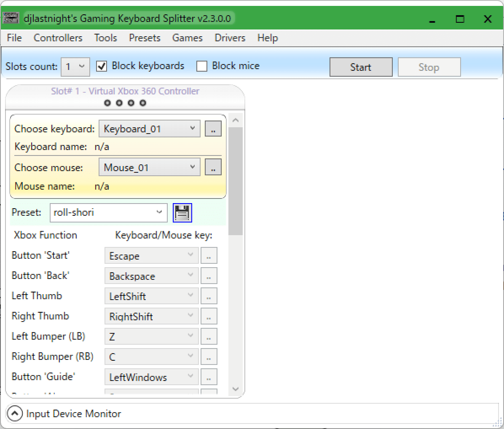Enable Block mice checkbox
This screenshot has height=429, width=504.
coord(201,66)
